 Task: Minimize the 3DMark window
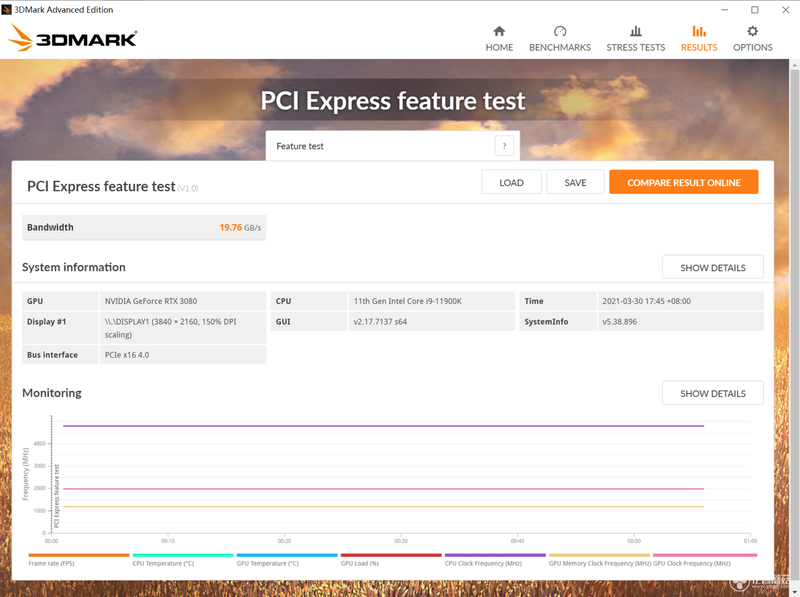point(724,10)
